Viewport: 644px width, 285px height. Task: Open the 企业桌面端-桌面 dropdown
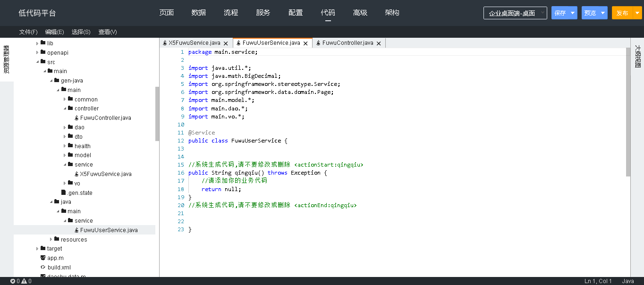pyautogui.click(x=515, y=13)
